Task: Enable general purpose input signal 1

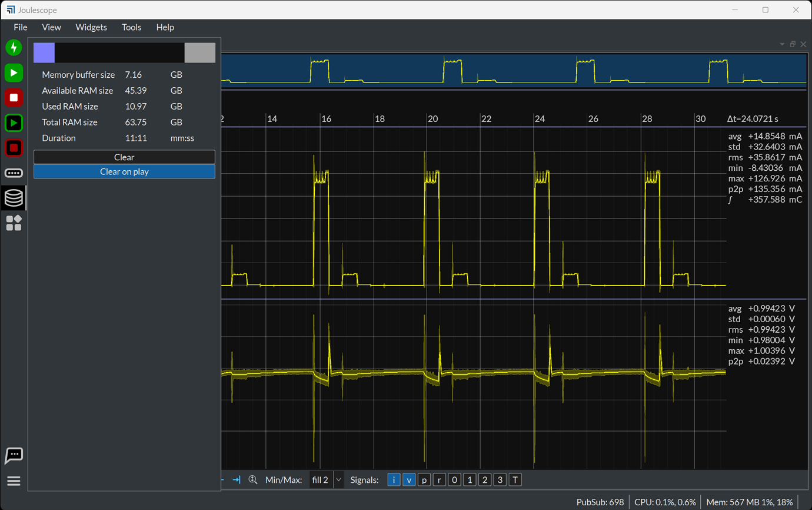Action: point(470,480)
